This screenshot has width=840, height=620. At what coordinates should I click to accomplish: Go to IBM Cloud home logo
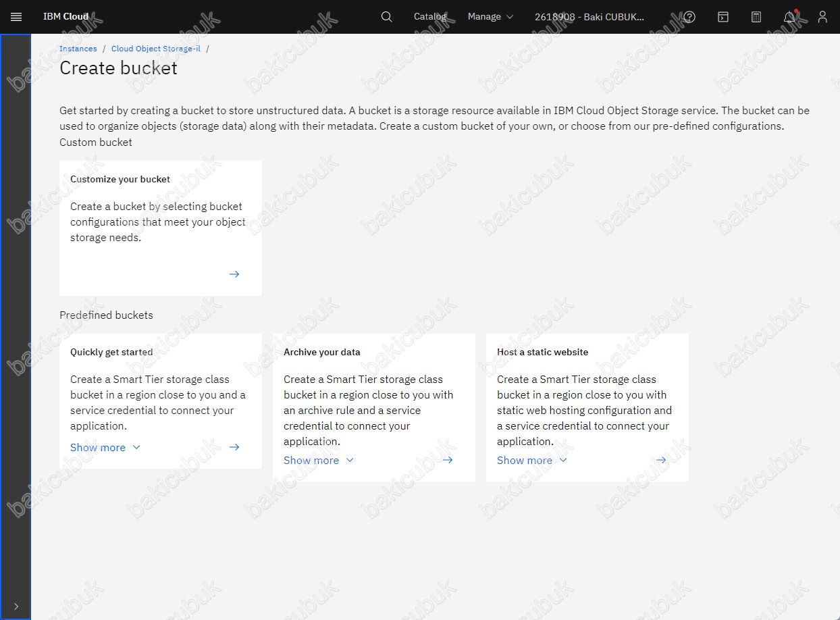(66, 17)
